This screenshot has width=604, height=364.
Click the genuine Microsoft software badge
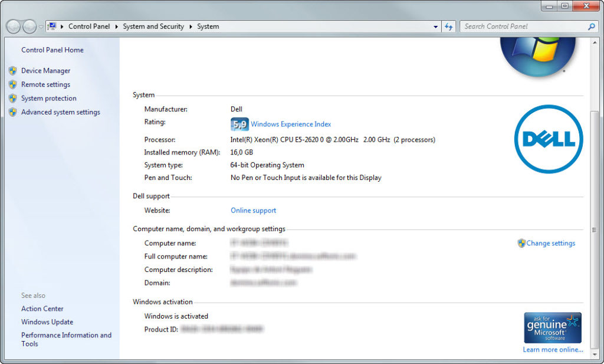click(553, 328)
